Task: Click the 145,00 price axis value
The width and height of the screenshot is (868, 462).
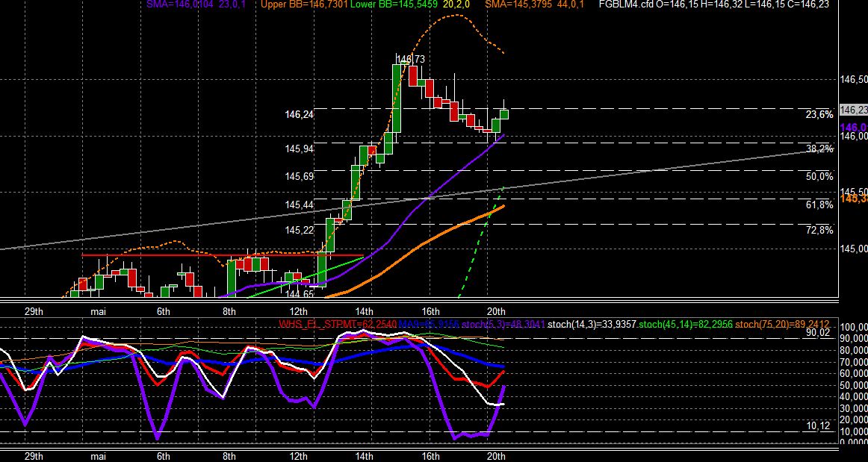Action: [x=854, y=249]
